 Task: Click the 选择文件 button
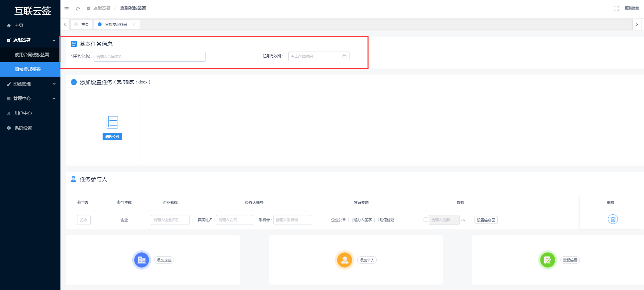pyautogui.click(x=112, y=137)
